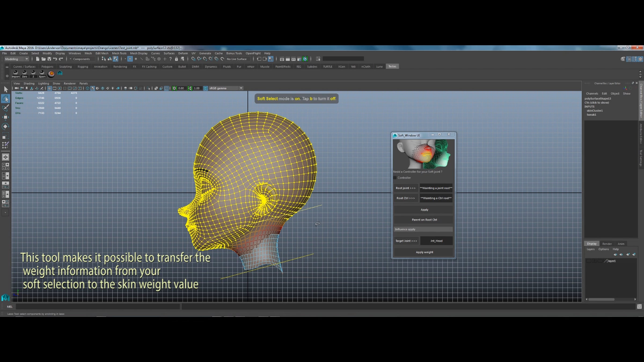Toggle the view transform sRGB button
Screen dimensions: 644x362
206,88
